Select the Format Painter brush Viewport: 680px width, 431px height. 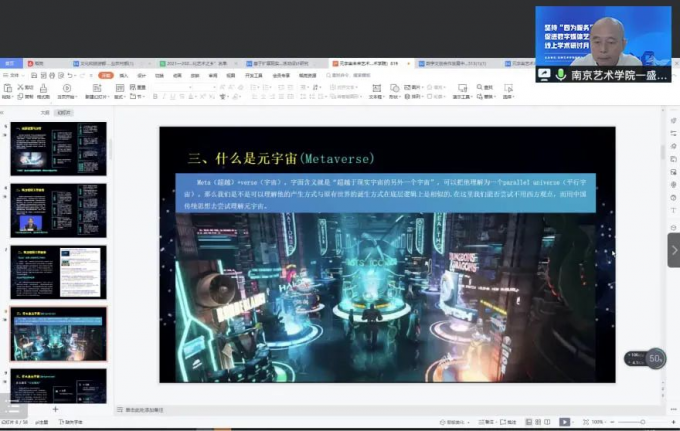tap(43, 88)
